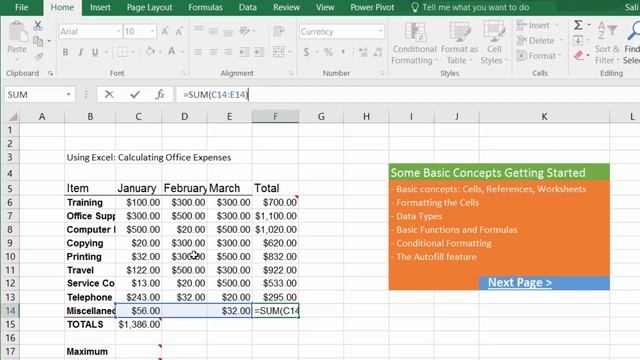
Task: Click the Insert Function fx icon
Action: click(x=160, y=95)
